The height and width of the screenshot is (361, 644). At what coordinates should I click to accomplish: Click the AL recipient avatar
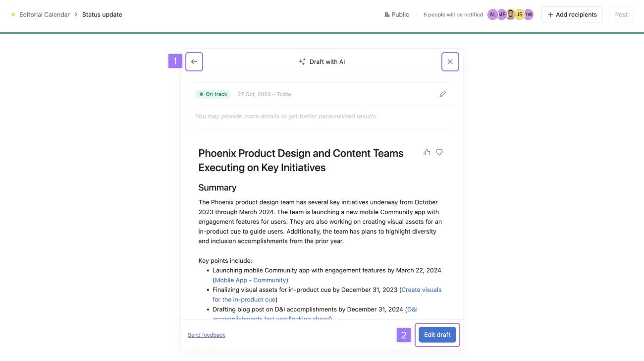[492, 15]
